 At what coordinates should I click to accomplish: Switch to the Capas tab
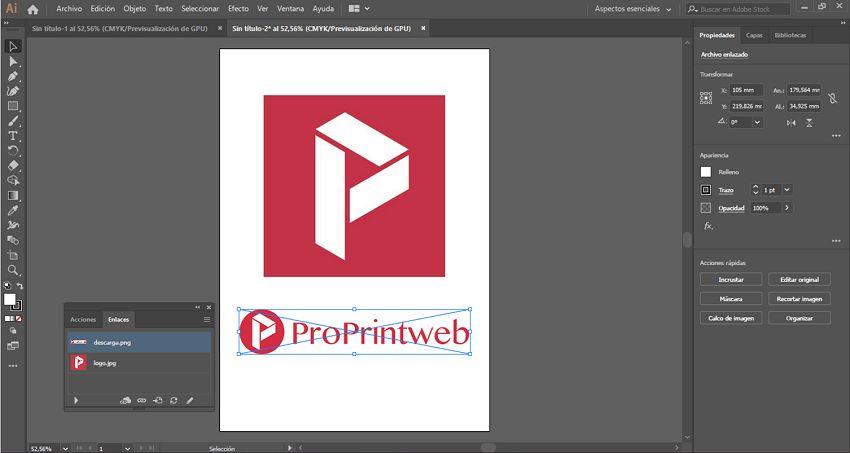(x=754, y=35)
